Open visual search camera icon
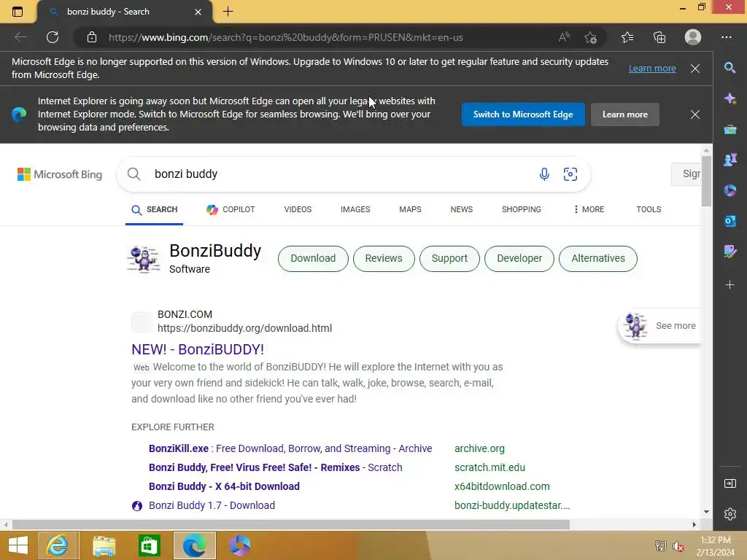 pos(570,174)
